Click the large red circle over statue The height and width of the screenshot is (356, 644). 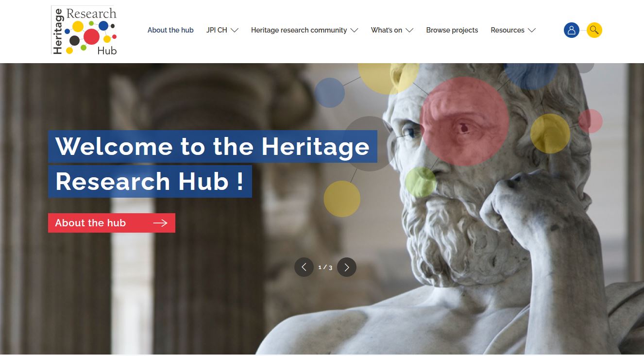[464, 121]
